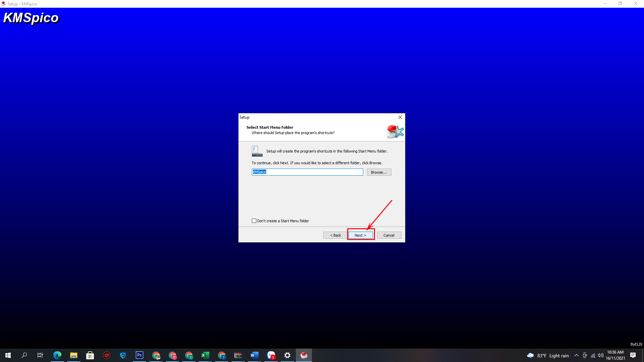This screenshot has height=362, width=644.
Task: Open Settings gear in the taskbar
Action: [x=287, y=355]
